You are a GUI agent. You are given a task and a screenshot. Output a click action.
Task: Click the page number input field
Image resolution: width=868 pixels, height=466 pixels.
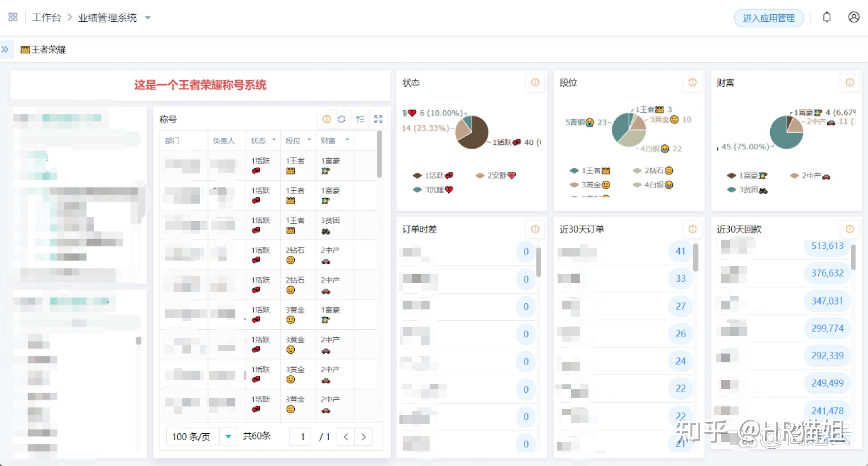coord(300,437)
